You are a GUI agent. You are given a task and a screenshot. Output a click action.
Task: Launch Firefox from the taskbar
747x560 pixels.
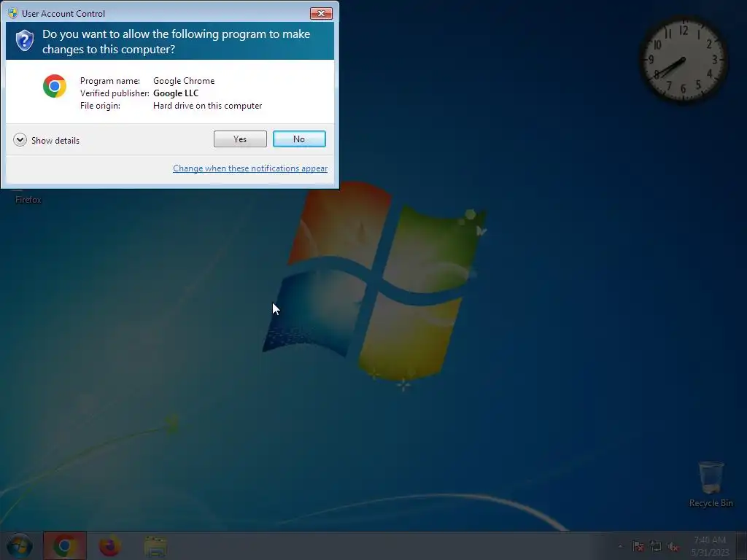(109, 545)
